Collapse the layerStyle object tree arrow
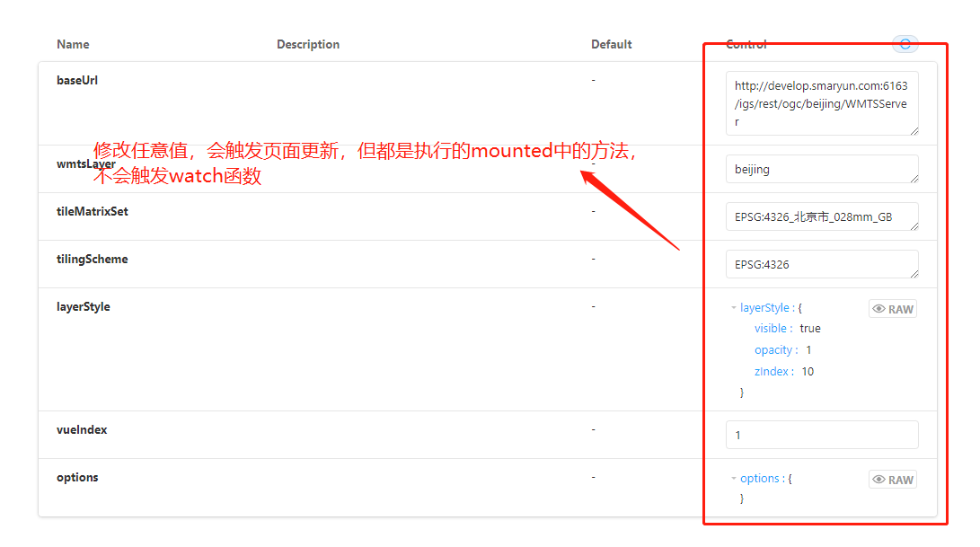 (734, 307)
